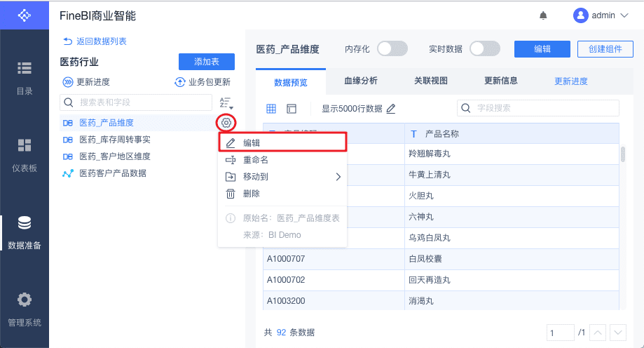Open 仪表板 in the sidebar
This screenshot has height=348, width=644.
(x=25, y=156)
